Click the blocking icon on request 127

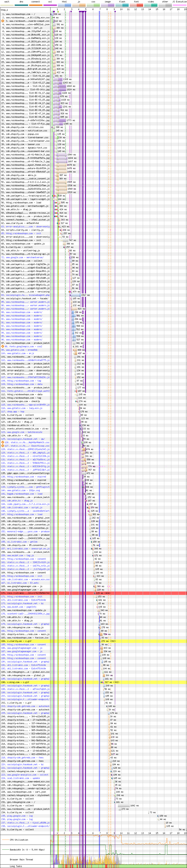coord(3,446)
